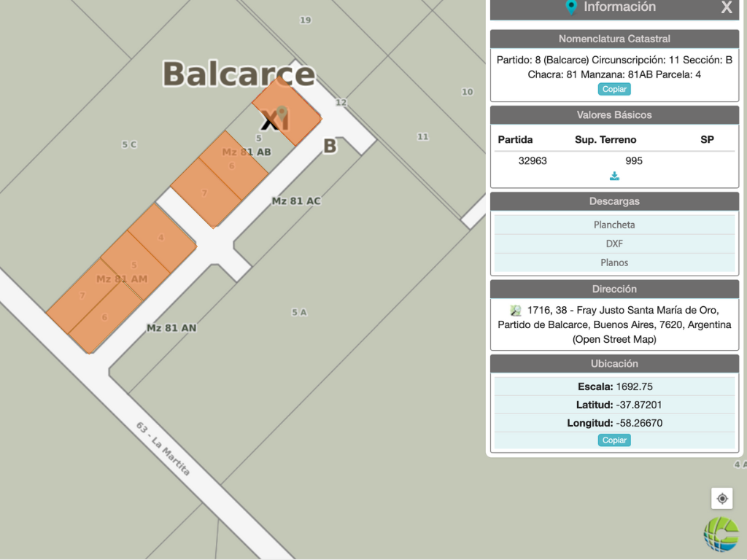Click the globe logo icon
The width and height of the screenshot is (747, 560).
(x=721, y=534)
